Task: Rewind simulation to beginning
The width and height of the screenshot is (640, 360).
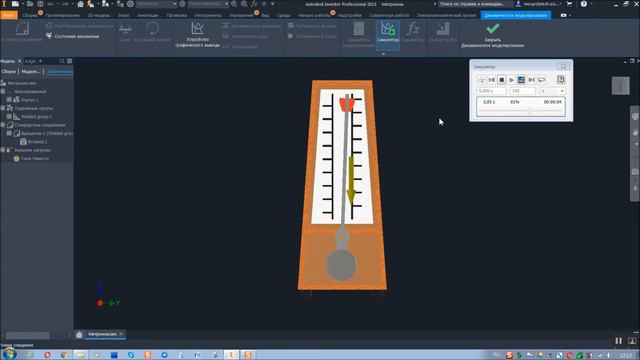Action: click(492, 80)
